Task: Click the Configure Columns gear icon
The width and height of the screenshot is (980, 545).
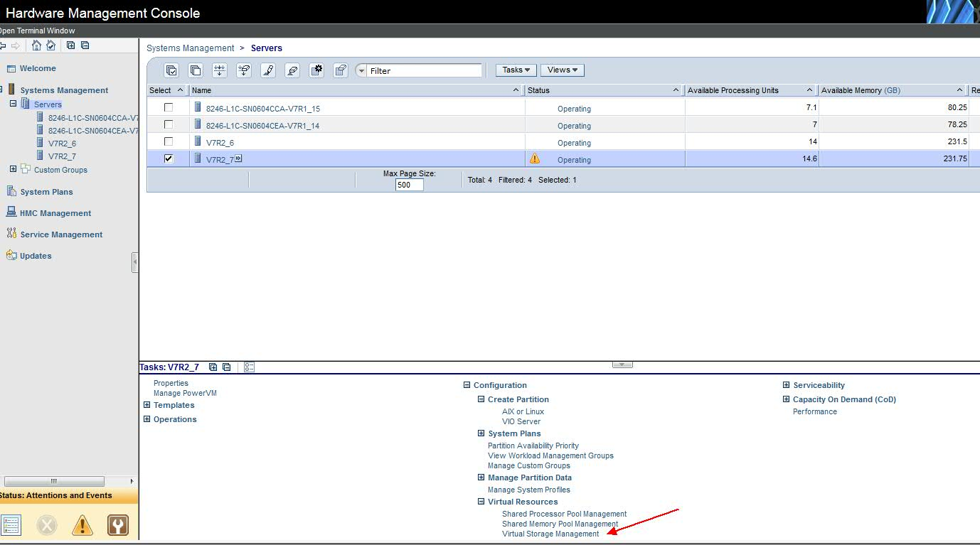Action: point(316,70)
